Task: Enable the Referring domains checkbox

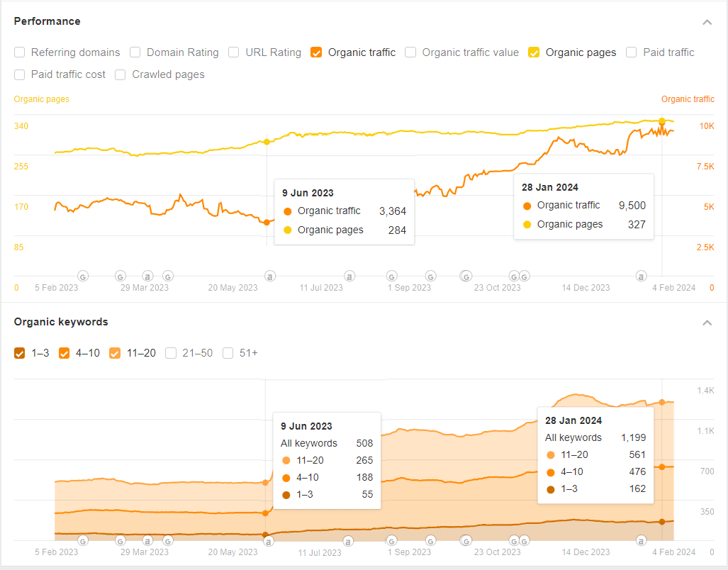Action: [x=20, y=52]
